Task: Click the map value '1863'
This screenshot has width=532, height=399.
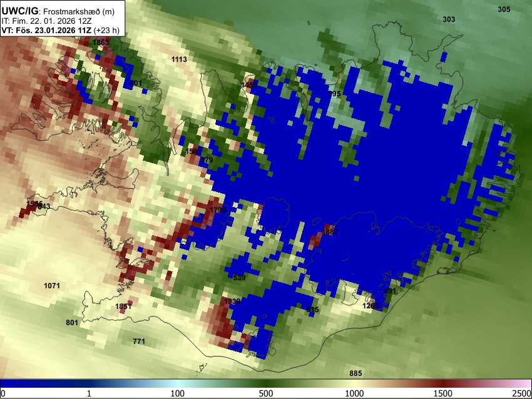Action: click(101, 43)
